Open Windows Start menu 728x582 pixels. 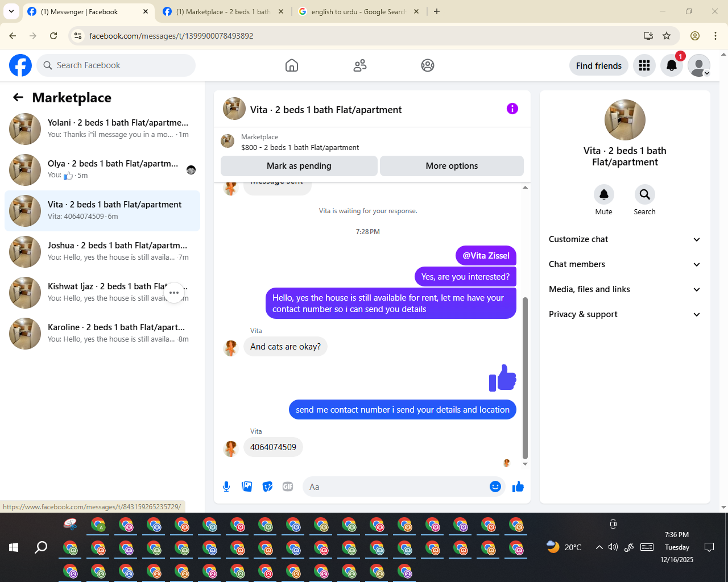tap(14, 547)
